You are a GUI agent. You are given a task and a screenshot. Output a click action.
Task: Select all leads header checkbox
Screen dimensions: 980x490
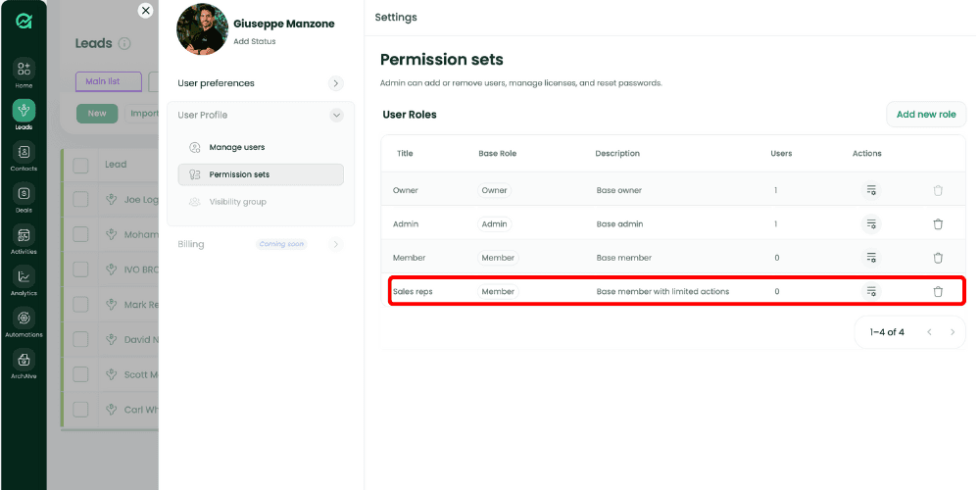80,165
